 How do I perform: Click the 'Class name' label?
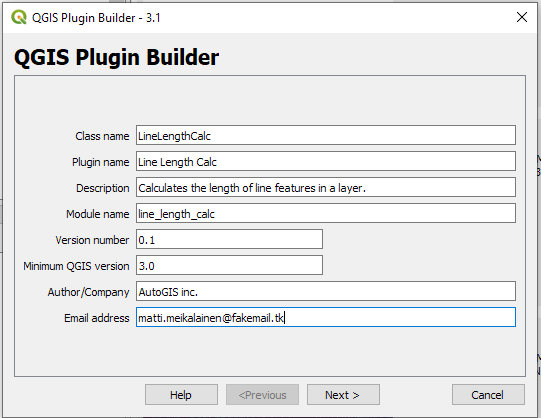[x=102, y=136]
